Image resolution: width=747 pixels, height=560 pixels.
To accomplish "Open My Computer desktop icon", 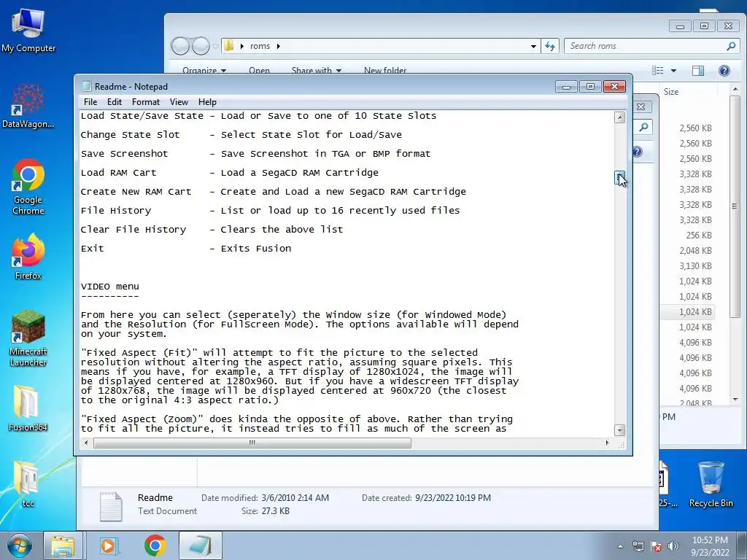I will coord(28,31).
